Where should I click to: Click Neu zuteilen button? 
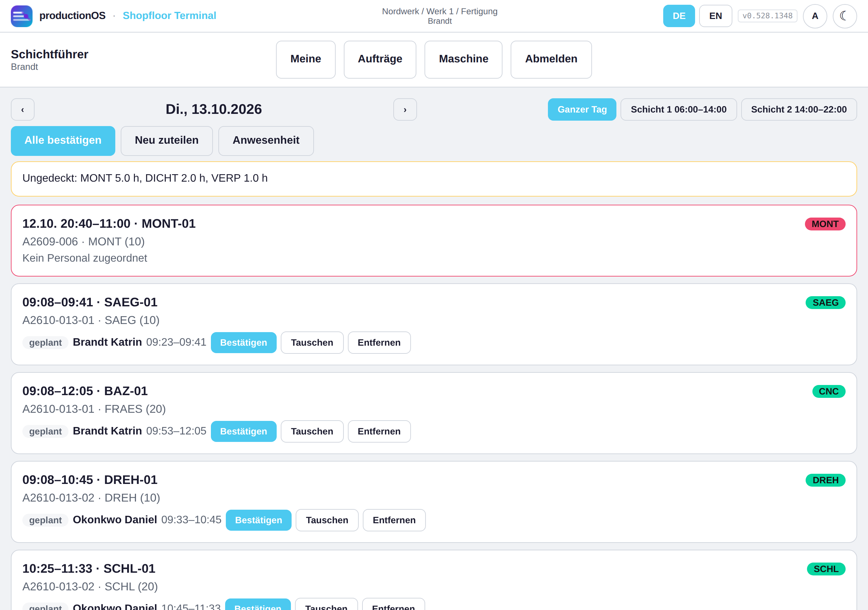pos(166,141)
